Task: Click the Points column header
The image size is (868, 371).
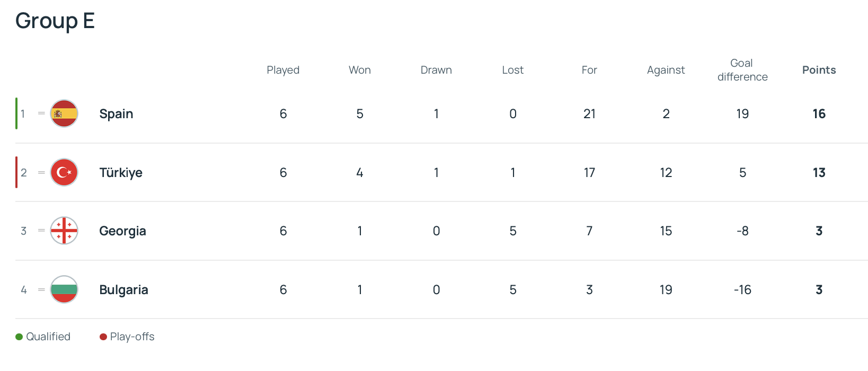Action: pos(819,70)
